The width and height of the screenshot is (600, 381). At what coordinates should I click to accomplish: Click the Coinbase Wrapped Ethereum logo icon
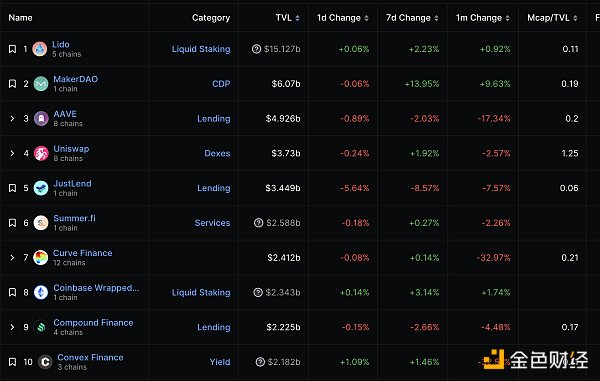tap(41, 292)
